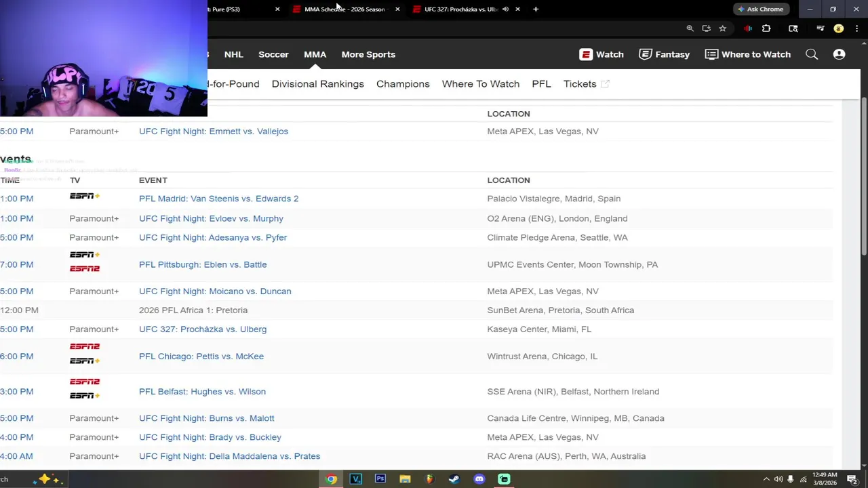This screenshot has height=488, width=868.
Task: Click the tab search icon in toolbar
Action: pyautogui.click(x=793, y=28)
